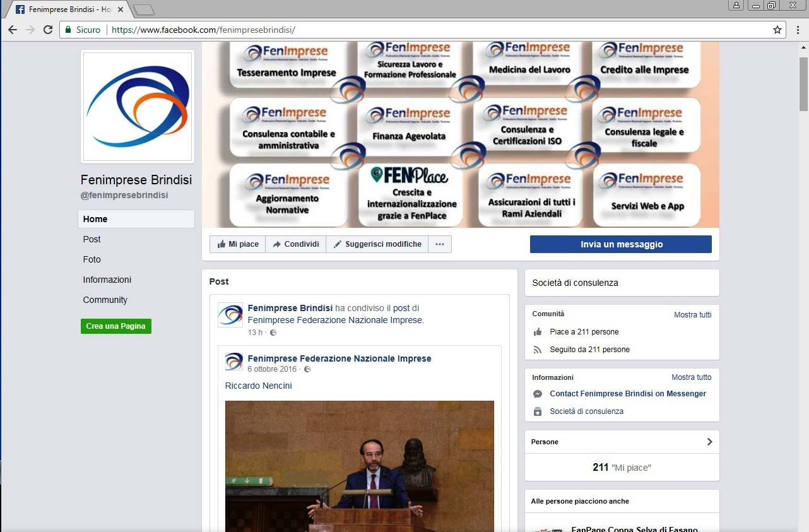Click the browser back arrow
This screenshot has height=532, width=809.
point(13,30)
